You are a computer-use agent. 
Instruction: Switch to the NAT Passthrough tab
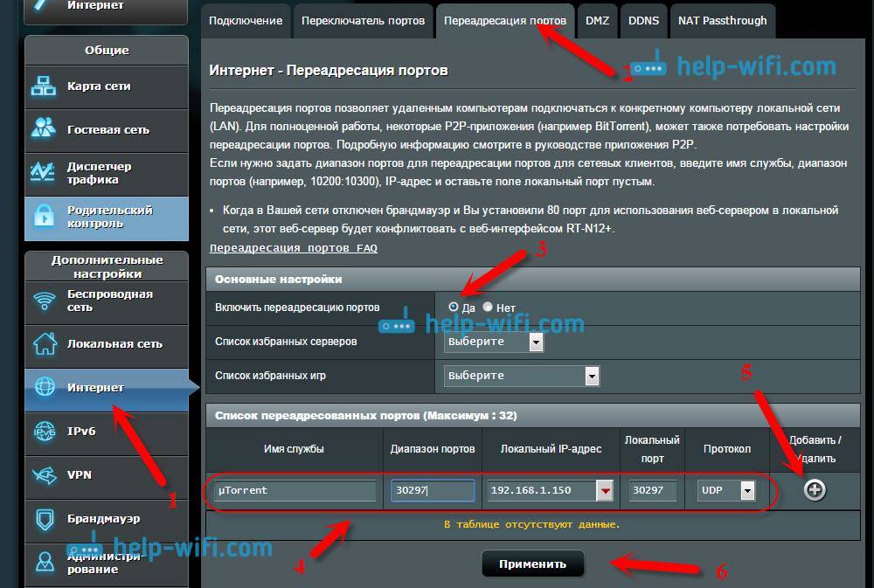click(x=723, y=21)
